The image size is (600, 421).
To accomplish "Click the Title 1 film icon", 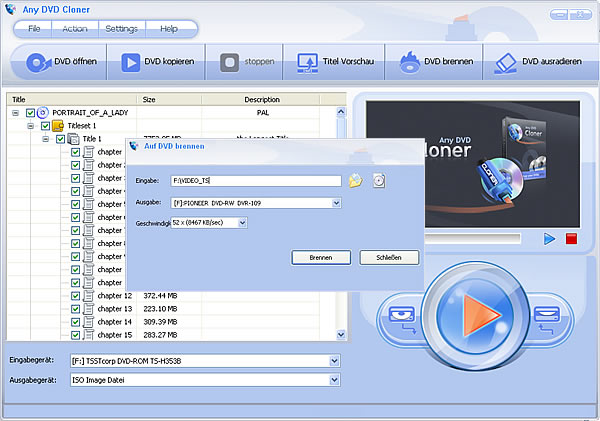I will click(73, 139).
